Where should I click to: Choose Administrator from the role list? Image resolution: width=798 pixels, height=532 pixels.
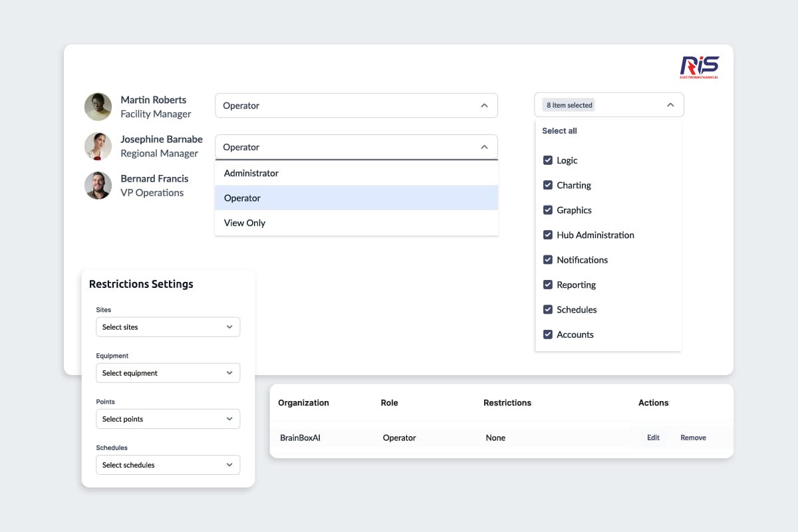click(251, 173)
